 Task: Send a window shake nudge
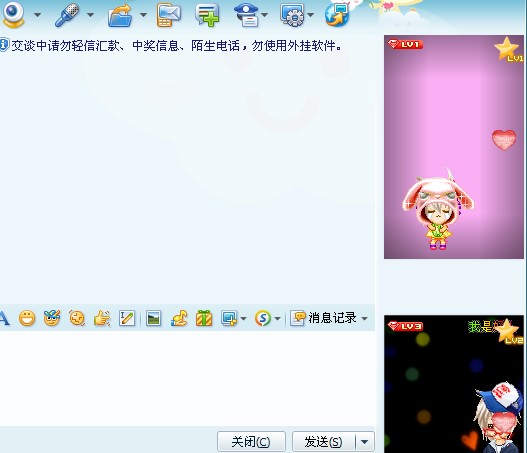(77, 318)
